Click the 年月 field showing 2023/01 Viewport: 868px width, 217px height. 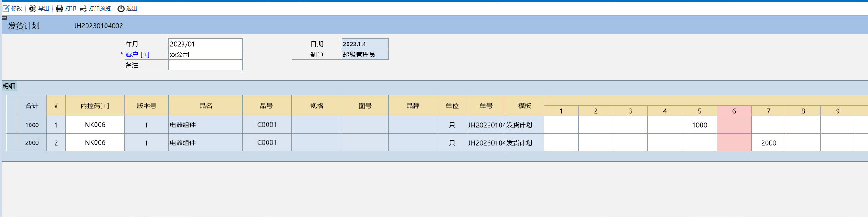coord(205,44)
